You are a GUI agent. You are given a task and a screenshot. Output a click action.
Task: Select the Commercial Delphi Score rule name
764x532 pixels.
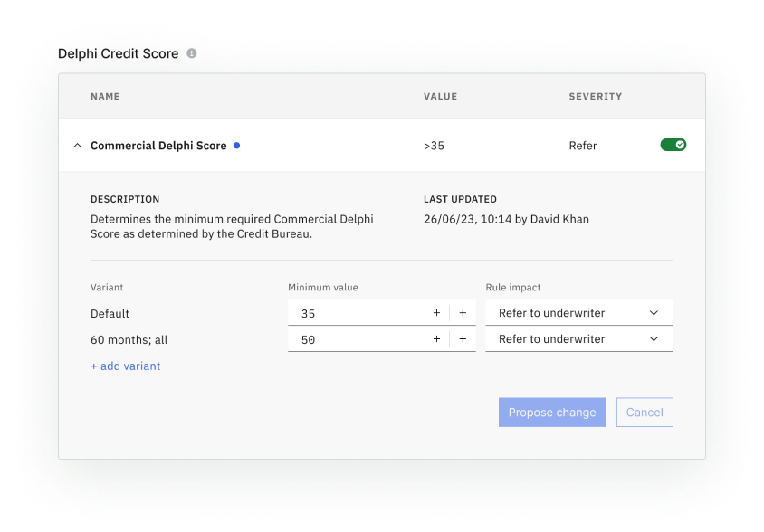pos(158,146)
